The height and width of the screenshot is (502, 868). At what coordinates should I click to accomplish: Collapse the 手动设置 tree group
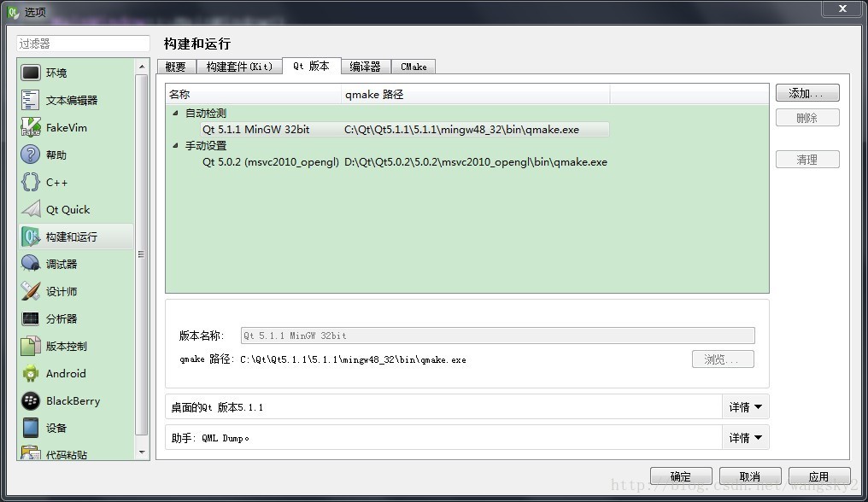(x=175, y=146)
